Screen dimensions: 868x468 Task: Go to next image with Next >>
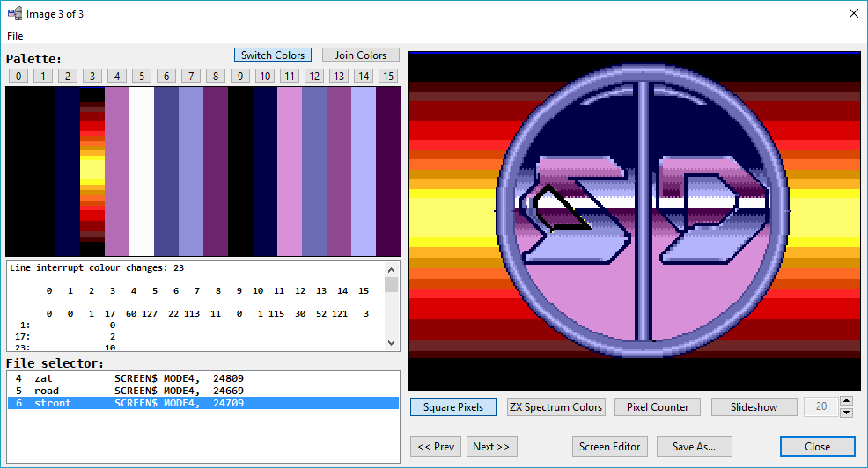(x=491, y=446)
